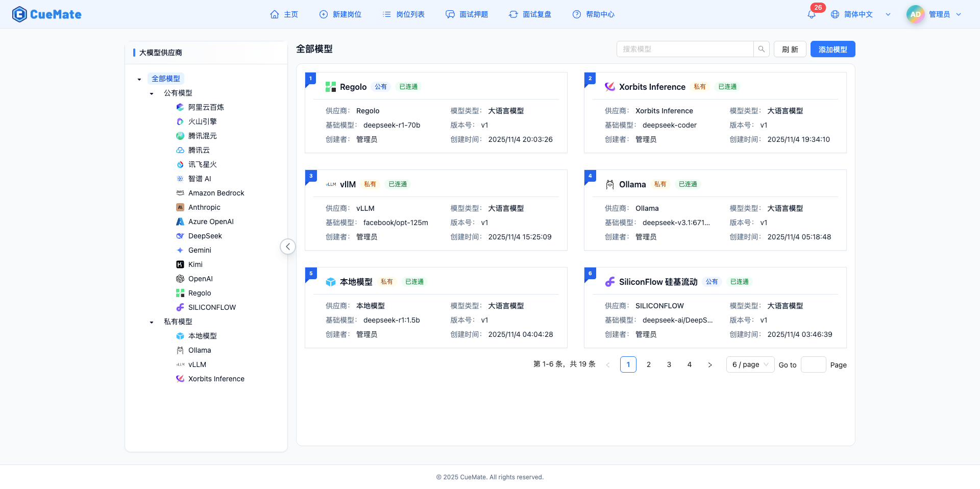The width and height of the screenshot is (980, 489).
Task: Click the search magnifier icon
Action: pyautogui.click(x=761, y=49)
